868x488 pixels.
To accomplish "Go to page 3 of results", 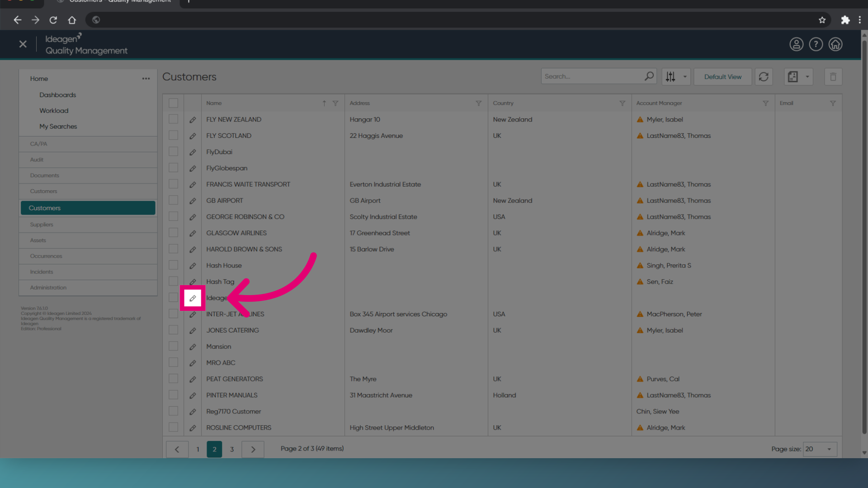I will [232, 450].
